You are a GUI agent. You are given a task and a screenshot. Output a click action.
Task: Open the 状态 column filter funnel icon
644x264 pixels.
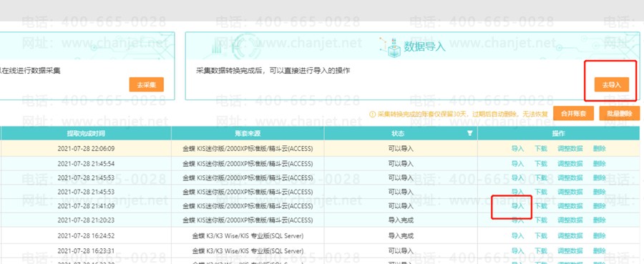tap(470, 134)
